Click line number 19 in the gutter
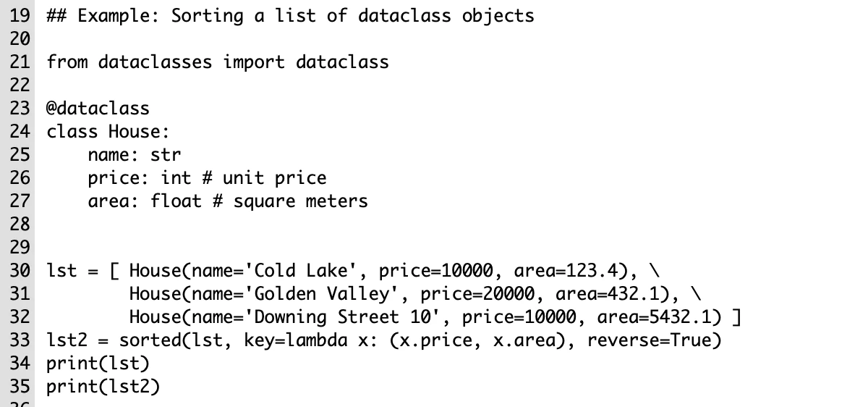This screenshot has width=868, height=407. point(20,16)
